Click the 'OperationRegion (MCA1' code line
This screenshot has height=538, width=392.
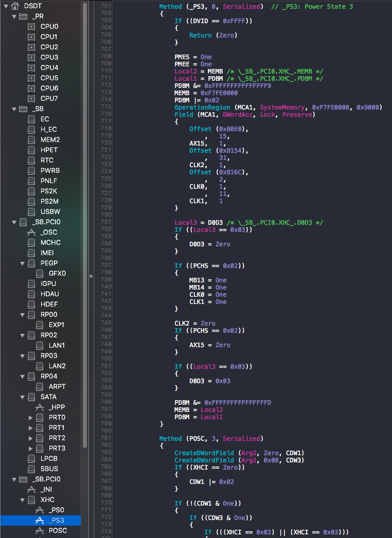click(x=278, y=107)
